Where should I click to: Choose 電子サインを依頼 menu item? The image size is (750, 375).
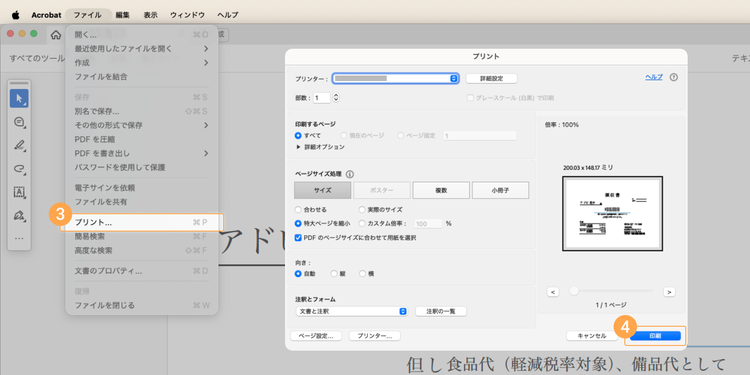tap(142, 188)
